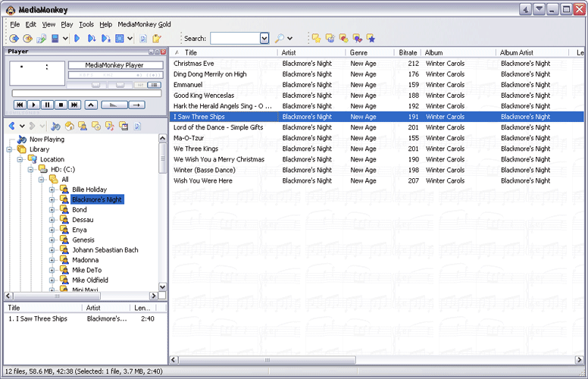588x379 pixels.
Task: Open the Edit menu
Action: 30,24
